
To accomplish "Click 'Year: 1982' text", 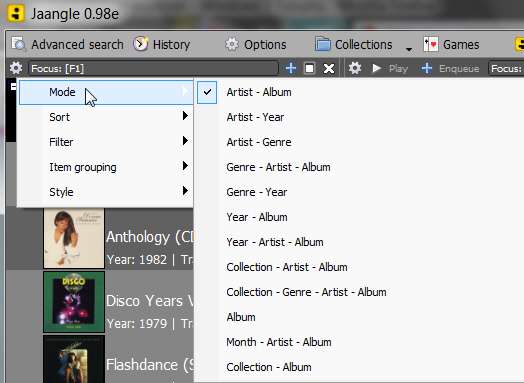I will [x=137, y=260].
